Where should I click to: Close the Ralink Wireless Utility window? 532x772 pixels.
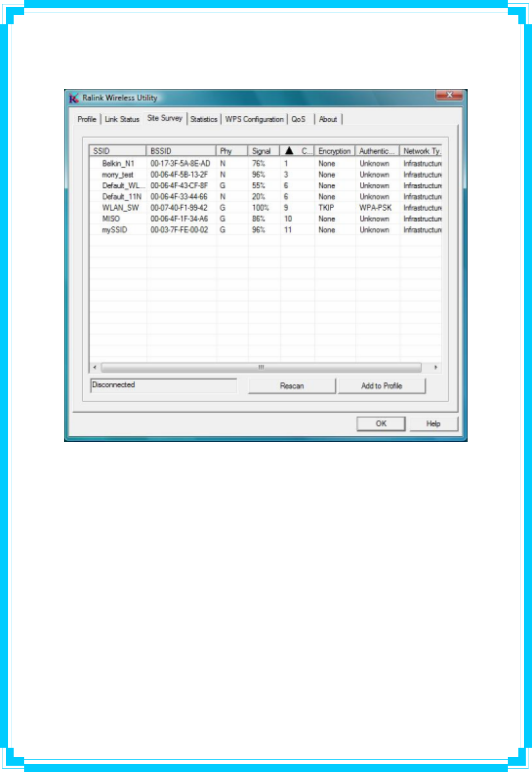point(449,95)
